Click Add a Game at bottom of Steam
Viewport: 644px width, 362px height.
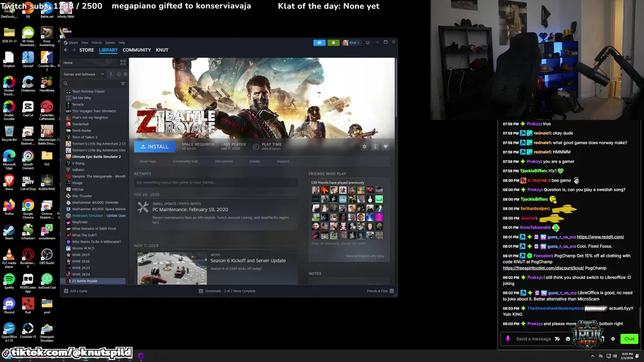[75, 291]
